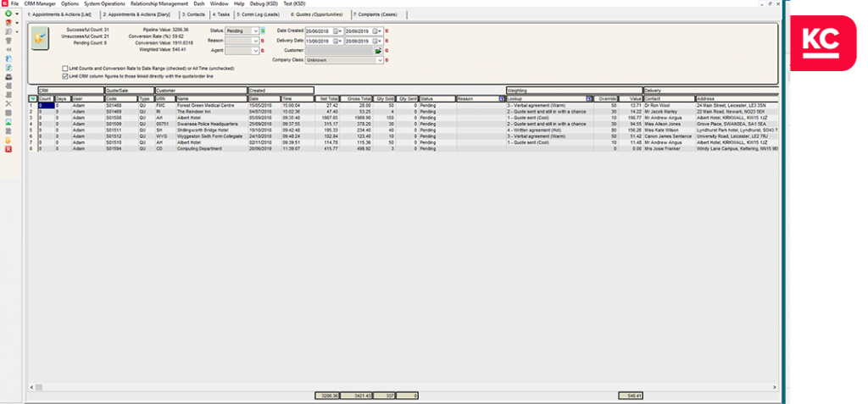Click the printer icon in the left sidebar

point(8,76)
